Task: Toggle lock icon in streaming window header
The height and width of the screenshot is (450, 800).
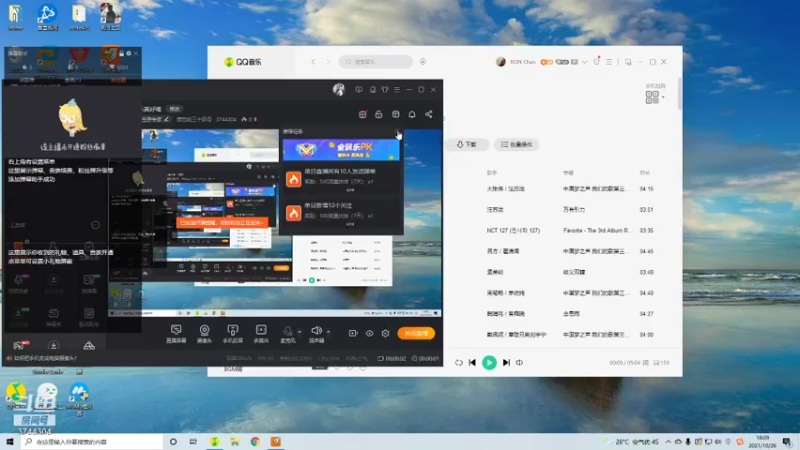Action: click(x=379, y=114)
